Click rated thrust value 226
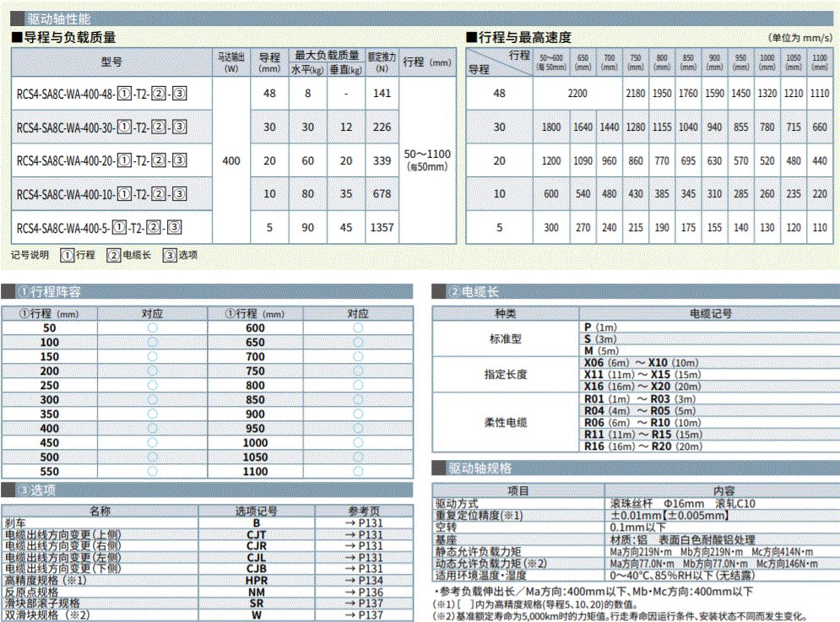This screenshot has height=622, width=840. (x=382, y=127)
